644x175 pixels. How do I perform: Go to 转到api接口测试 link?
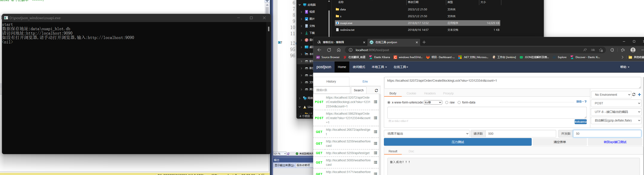coord(615,142)
